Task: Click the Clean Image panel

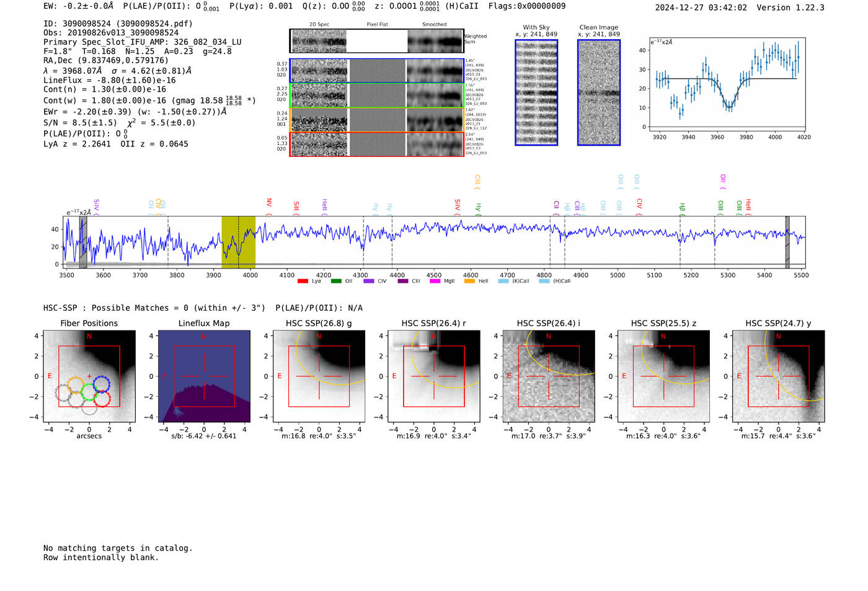Action: (599, 92)
